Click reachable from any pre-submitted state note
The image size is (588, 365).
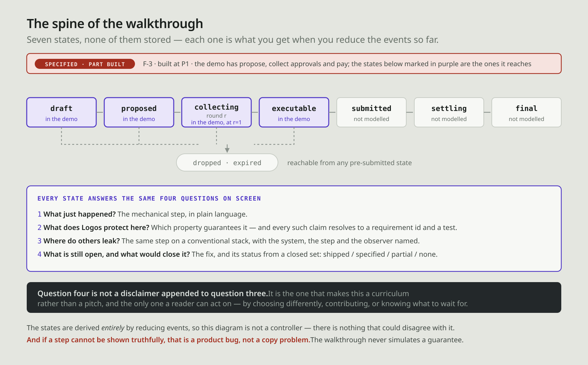tap(349, 163)
